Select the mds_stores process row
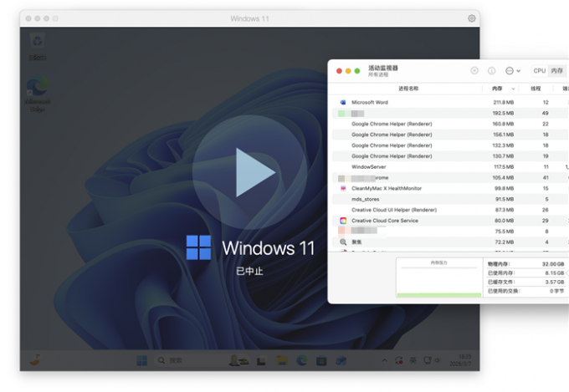 pos(450,199)
